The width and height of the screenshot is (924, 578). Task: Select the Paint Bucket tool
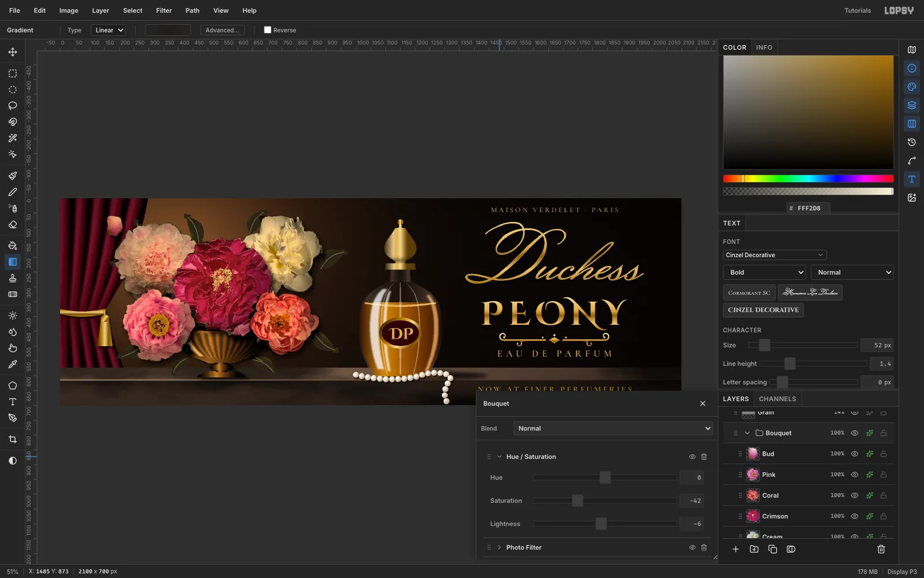(x=13, y=246)
